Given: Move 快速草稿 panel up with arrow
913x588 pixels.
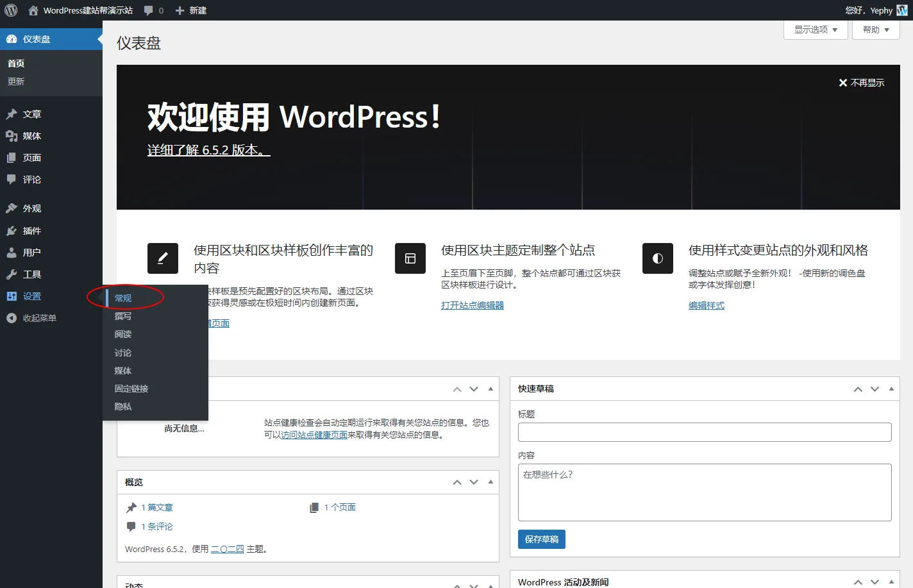Looking at the screenshot, I should pos(858,389).
